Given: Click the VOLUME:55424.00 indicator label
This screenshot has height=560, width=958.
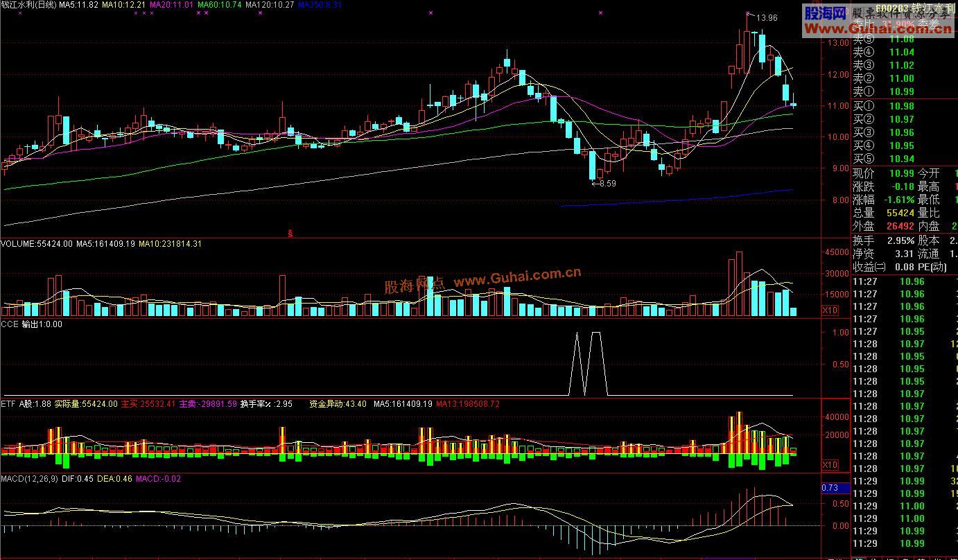Looking at the screenshot, I should (37, 244).
